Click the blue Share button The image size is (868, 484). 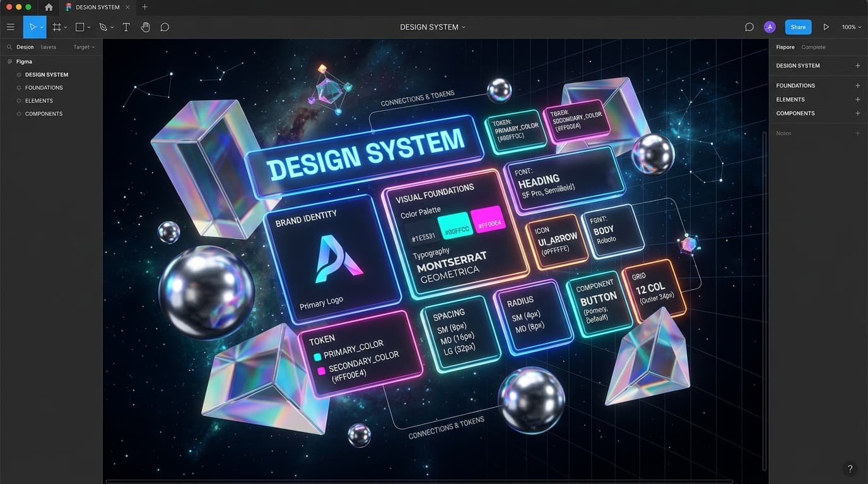(798, 27)
